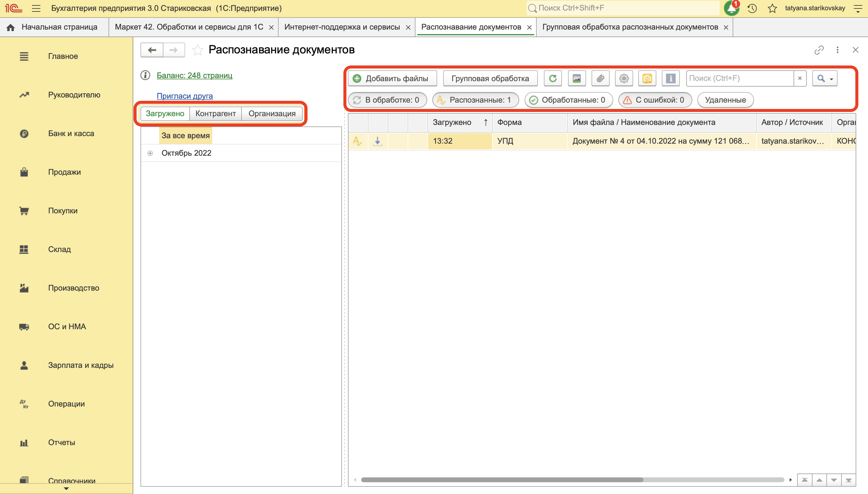Click the balance info circle icon
868x494 pixels.
(x=145, y=75)
